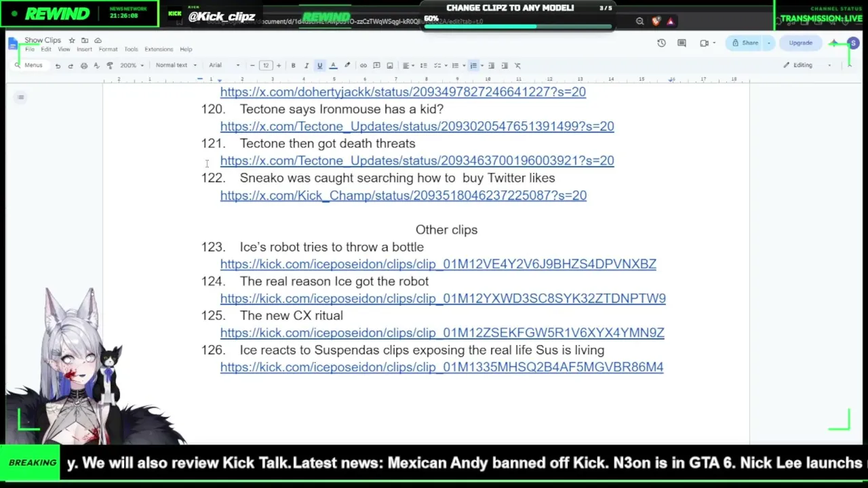The image size is (868, 488).
Task: Open the Suspendas clips reaction link
Action: tap(441, 367)
